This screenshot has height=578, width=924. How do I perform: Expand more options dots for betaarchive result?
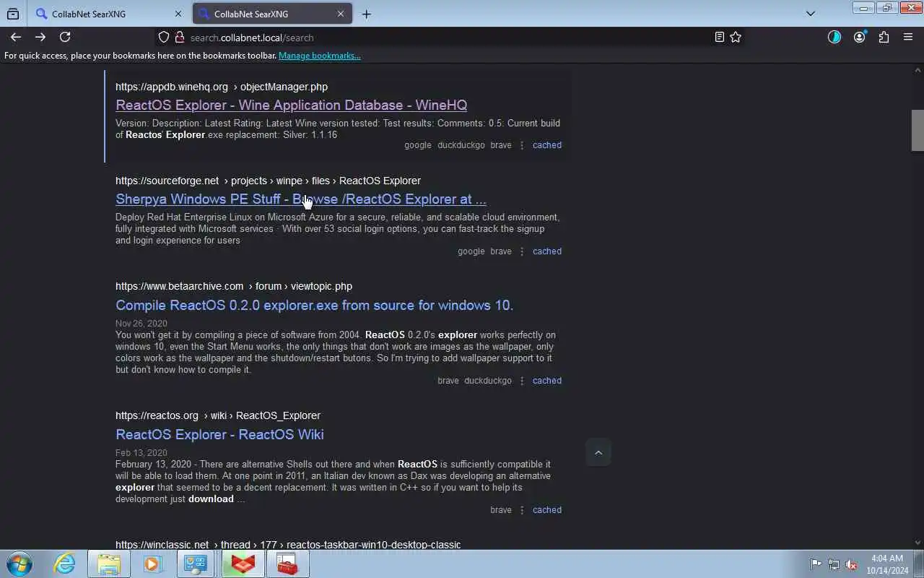click(x=522, y=381)
